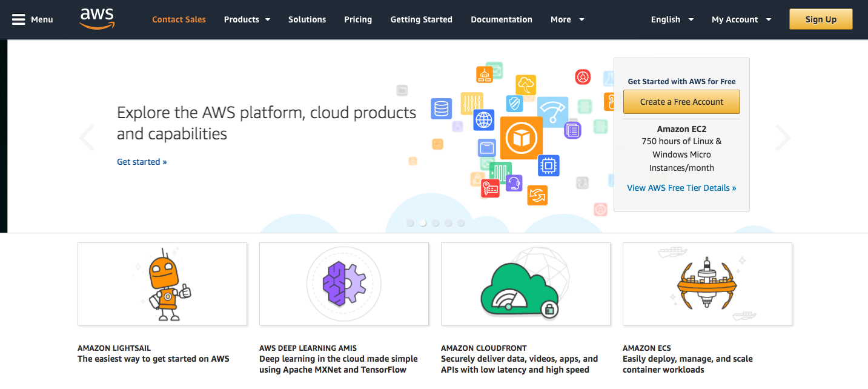Open the hamburger Menu icon
Viewport: 868px width, 389px height.
click(18, 19)
